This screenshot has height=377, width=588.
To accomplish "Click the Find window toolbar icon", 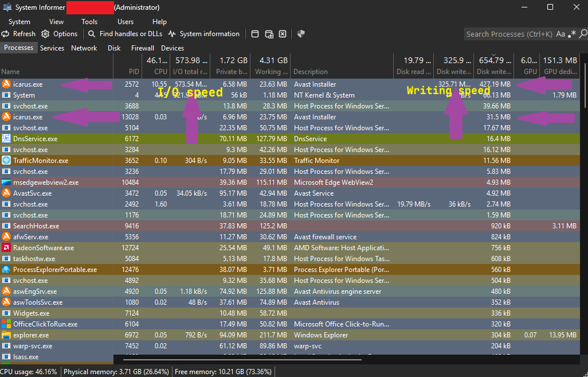I will tap(255, 34).
